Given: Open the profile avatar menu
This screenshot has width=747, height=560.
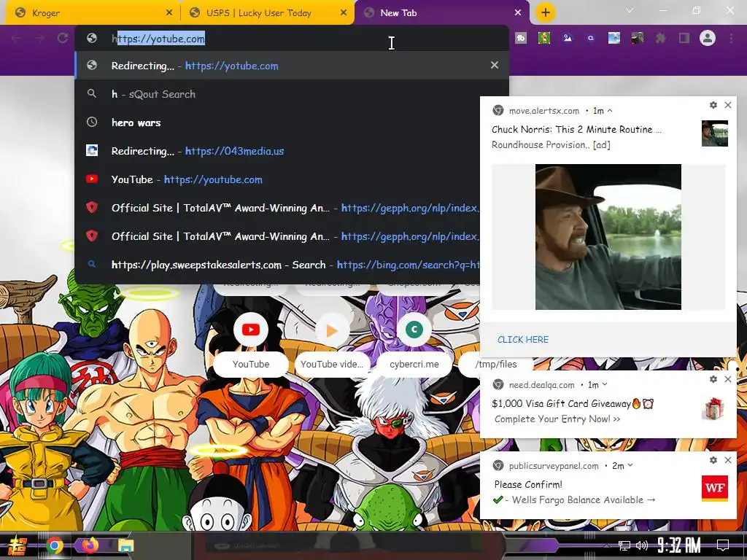Looking at the screenshot, I should [708, 38].
